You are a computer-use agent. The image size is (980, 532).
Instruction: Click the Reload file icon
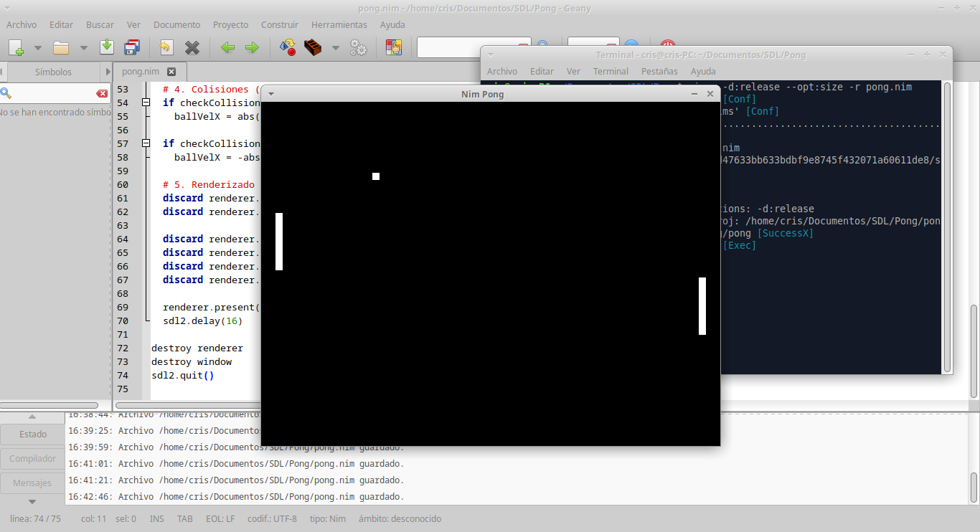click(166, 47)
